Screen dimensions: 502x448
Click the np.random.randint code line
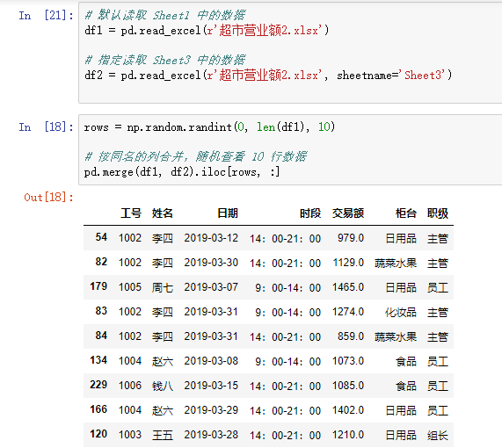(209, 127)
